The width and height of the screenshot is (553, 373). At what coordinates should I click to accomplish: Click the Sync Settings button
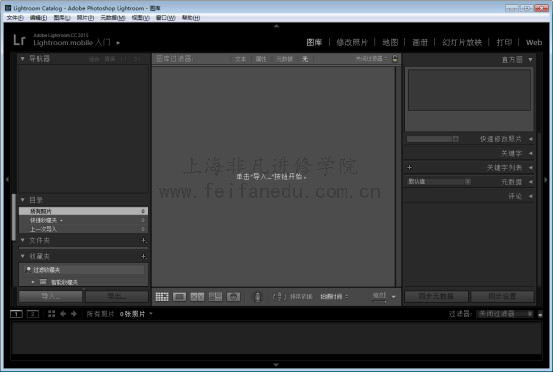(503, 296)
